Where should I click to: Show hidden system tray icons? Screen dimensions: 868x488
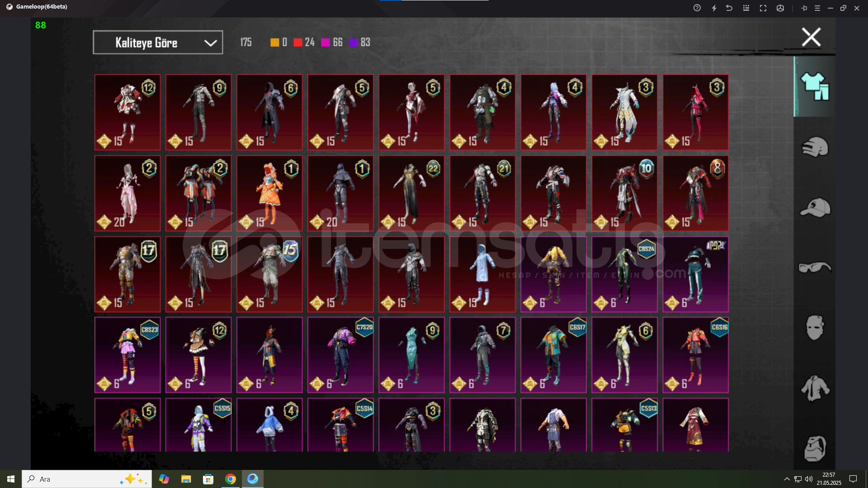coord(787,479)
